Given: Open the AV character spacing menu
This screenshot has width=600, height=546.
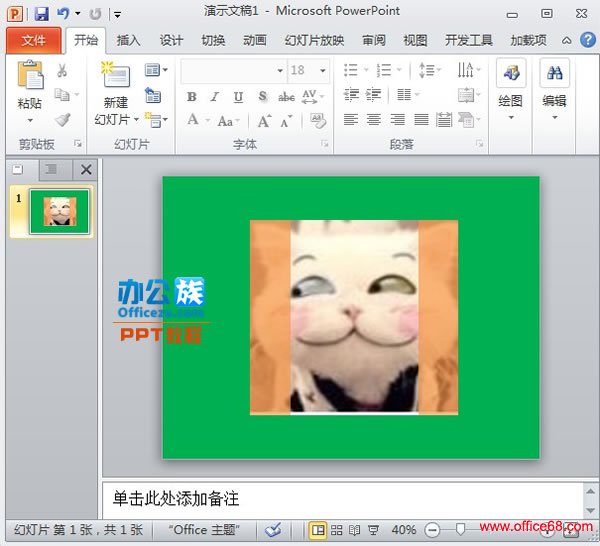Looking at the screenshot, I should click(313, 96).
